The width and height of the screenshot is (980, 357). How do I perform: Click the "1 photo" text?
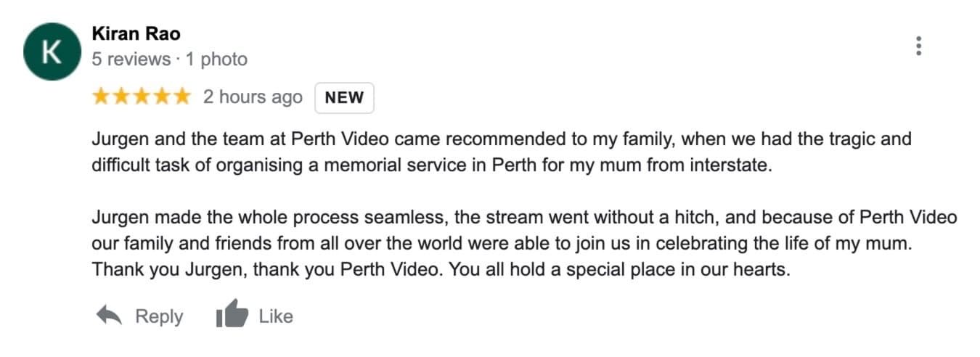(x=216, y=59)
